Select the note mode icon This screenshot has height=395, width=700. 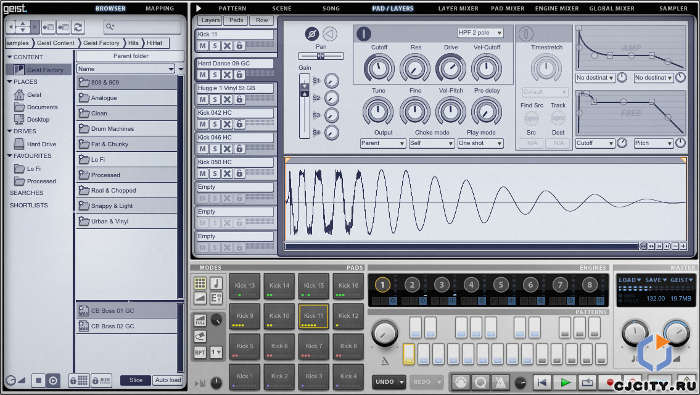(216, 283)
